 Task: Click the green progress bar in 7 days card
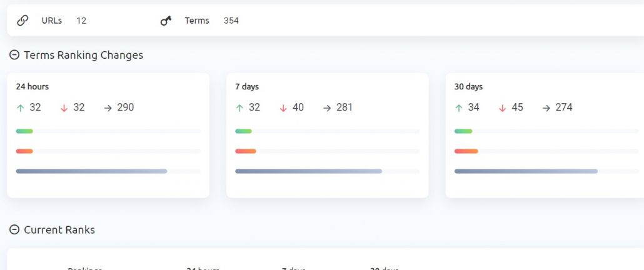point(244,131)
